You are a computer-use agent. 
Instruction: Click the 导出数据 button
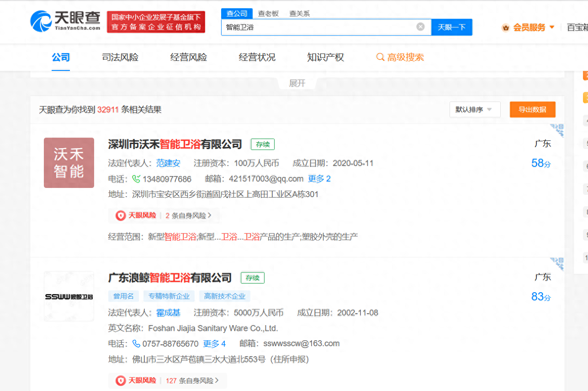click(533, 110)
